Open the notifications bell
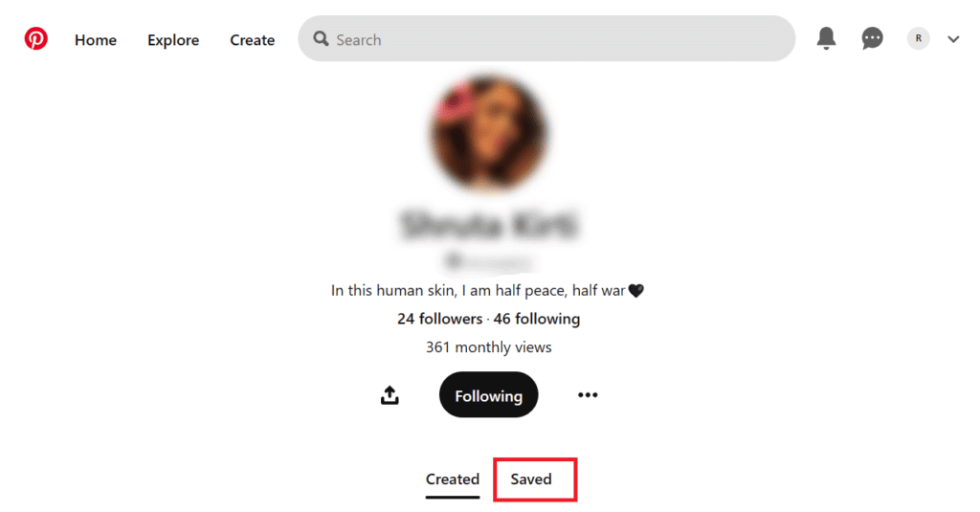The width and height of the screenshot is (980, 512). (826, 39)
